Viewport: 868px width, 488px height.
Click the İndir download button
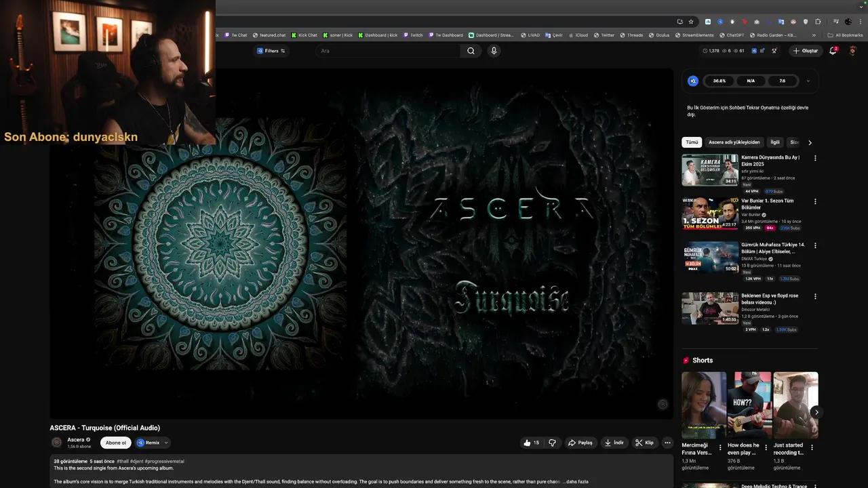(614, 443)
